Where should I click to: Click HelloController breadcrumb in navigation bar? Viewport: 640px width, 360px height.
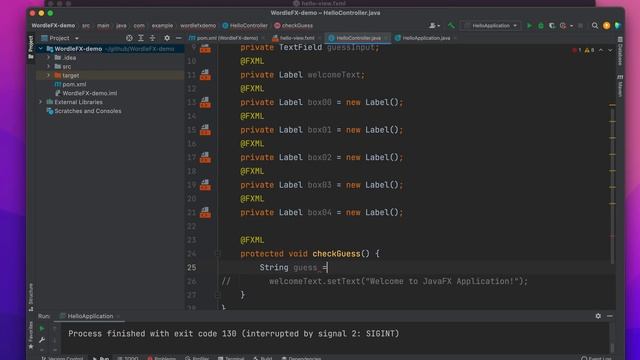click(245, 25)
